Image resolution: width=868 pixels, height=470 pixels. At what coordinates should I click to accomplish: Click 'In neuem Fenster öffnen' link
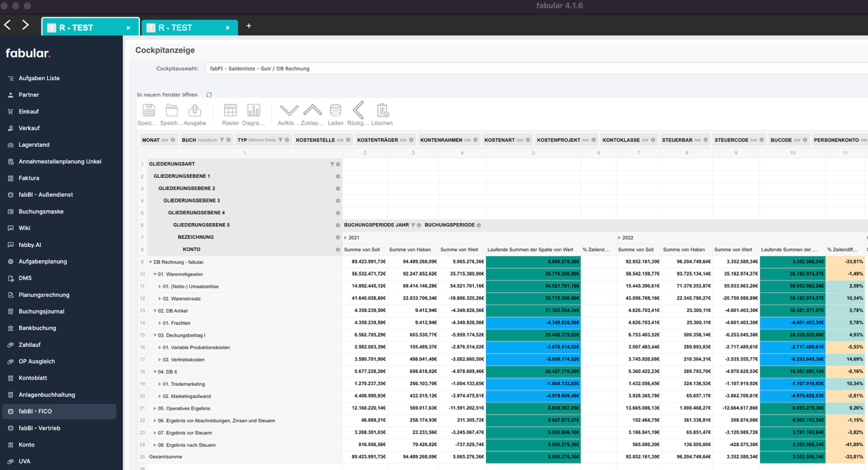(167, 95)
